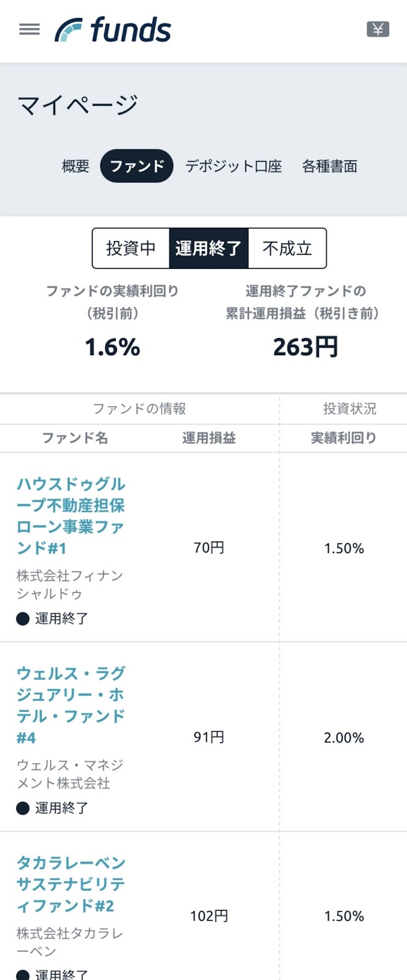Tap the 1.6% actual yield value
Image resolution: width=407 pixels, height=980 pixels.
[113, 347]
